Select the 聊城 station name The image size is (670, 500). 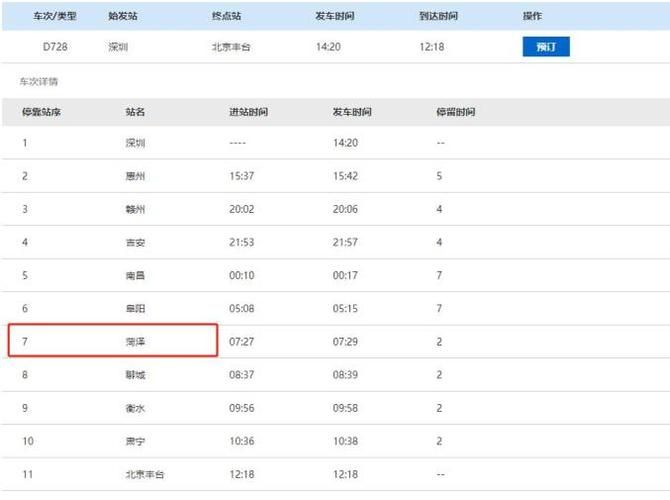point(135,375)
